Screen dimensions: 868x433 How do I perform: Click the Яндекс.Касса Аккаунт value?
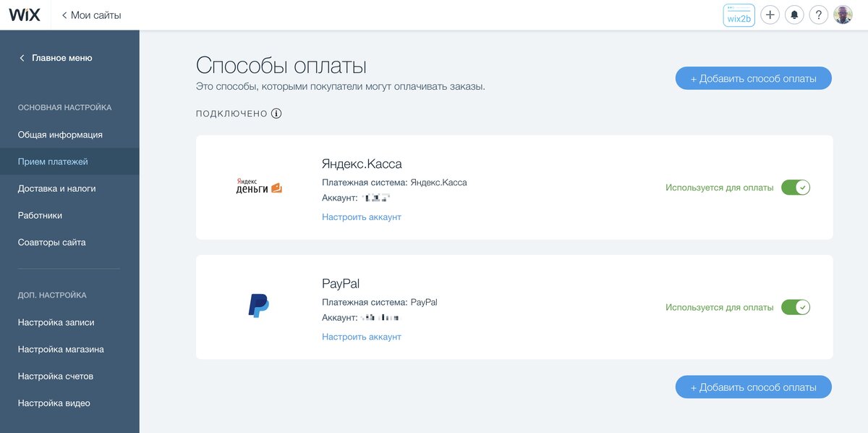pos(376,197)
